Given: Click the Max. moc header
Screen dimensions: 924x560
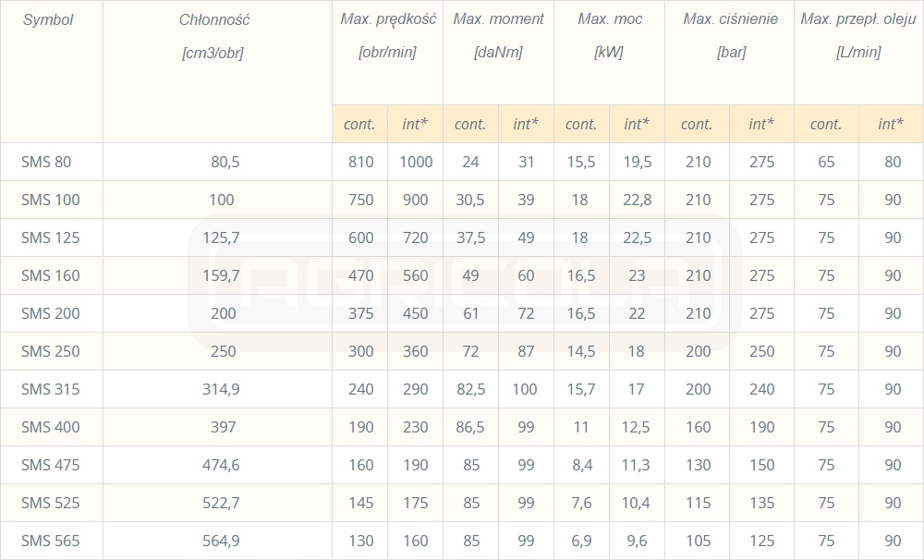Looking at the screenshot, I should click(609, 19).
